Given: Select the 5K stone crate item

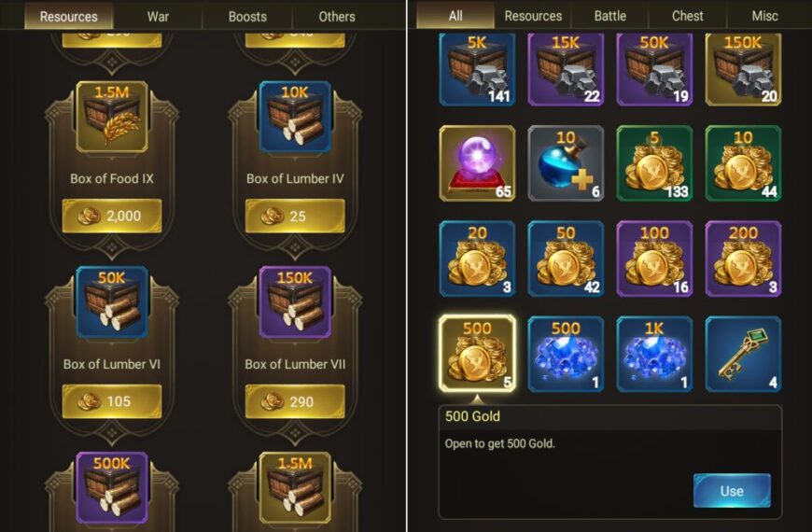Looking at the screenshot, I should pyautogui.click(x=477, y=69).
